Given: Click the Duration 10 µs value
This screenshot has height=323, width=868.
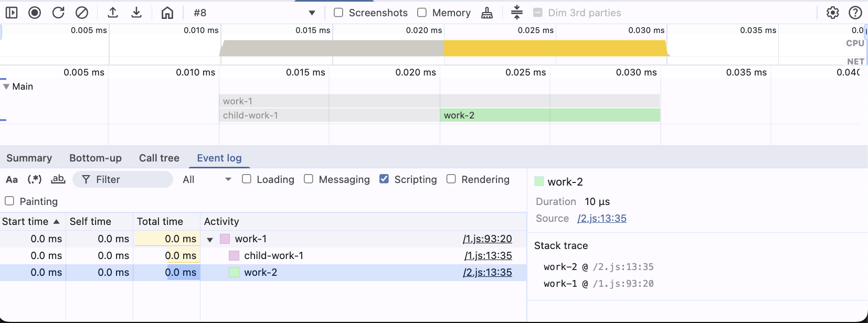Looking at the screenshot, I should point(597,202).
